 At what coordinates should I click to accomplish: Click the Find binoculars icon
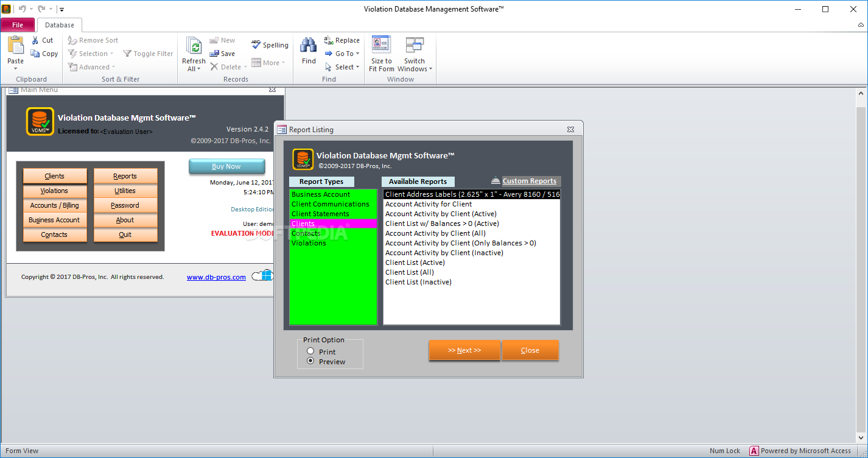pos(309,46)
